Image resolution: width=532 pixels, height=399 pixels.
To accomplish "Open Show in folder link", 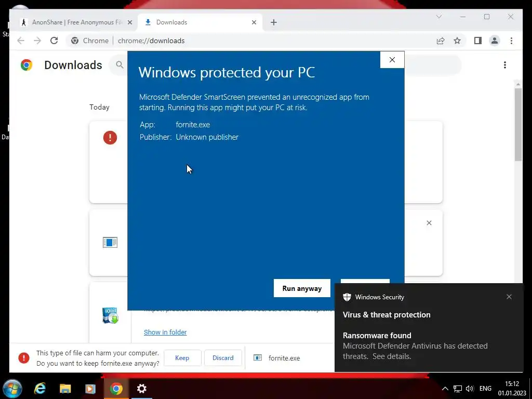I will (x=165, y=332).
